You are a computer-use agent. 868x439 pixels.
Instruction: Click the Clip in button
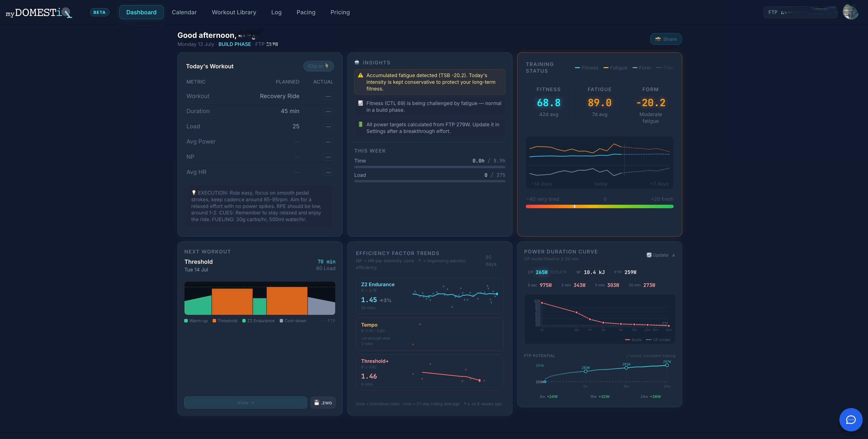pyautogui.click(x=318, y=66)
